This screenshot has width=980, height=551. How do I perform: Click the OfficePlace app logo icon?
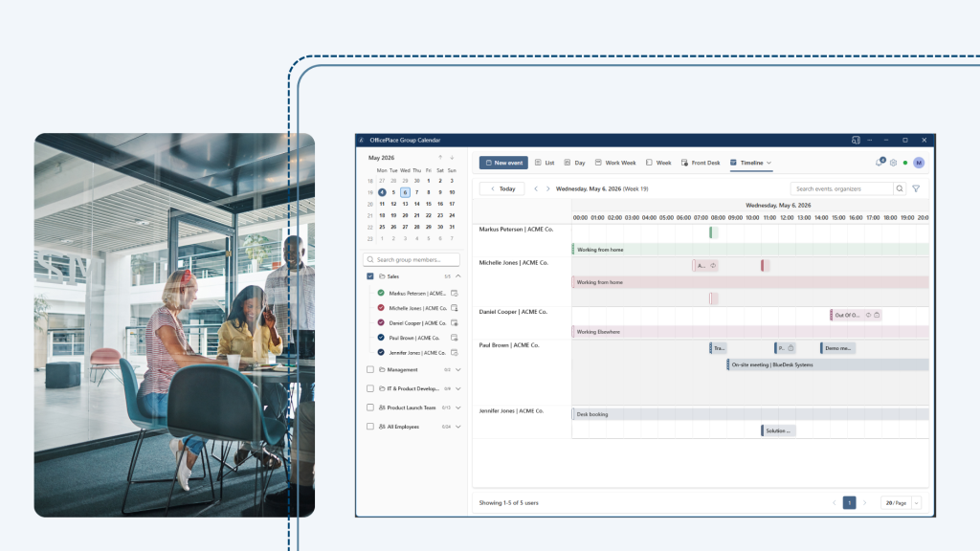(x=361, y=140)
